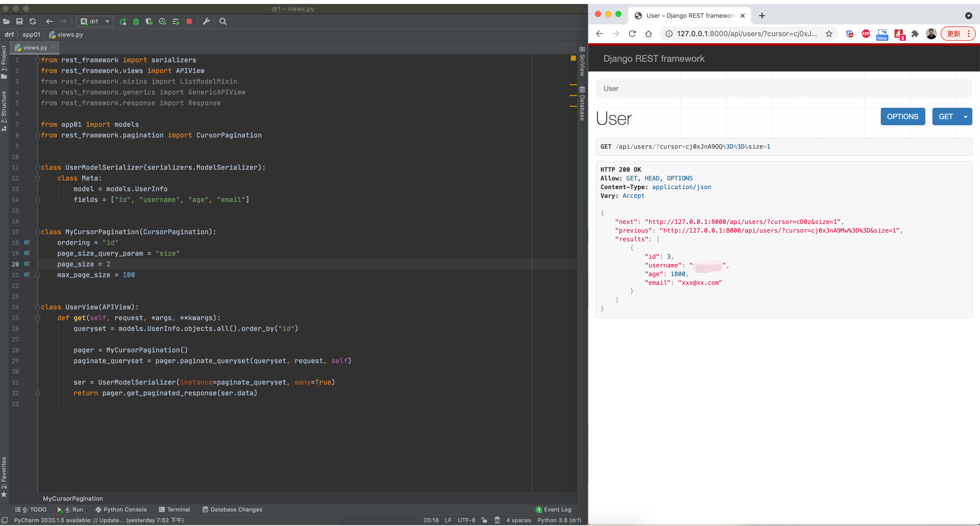Bookmark this page with the star icon

click(829, 34)
